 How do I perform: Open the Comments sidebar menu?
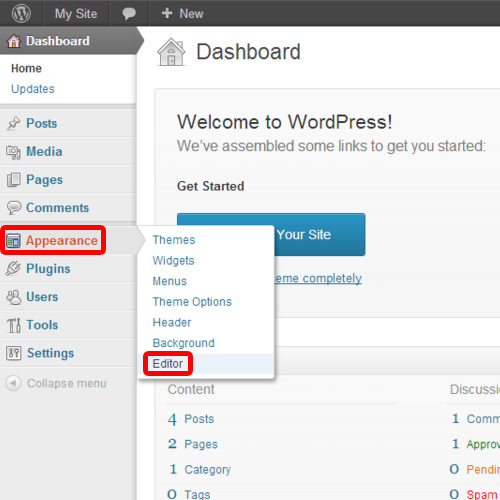point(58,208)
